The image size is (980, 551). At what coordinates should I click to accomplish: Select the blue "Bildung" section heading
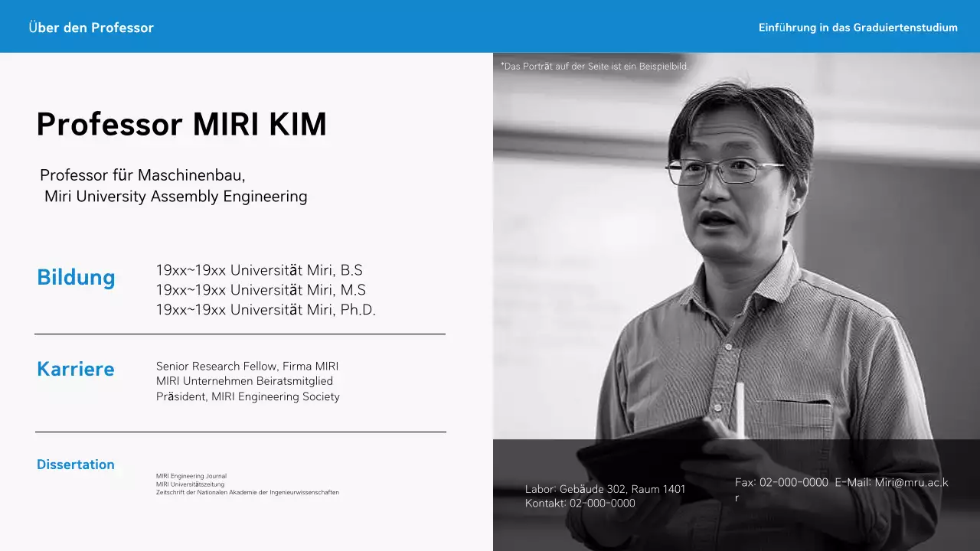tap(76, 277)
